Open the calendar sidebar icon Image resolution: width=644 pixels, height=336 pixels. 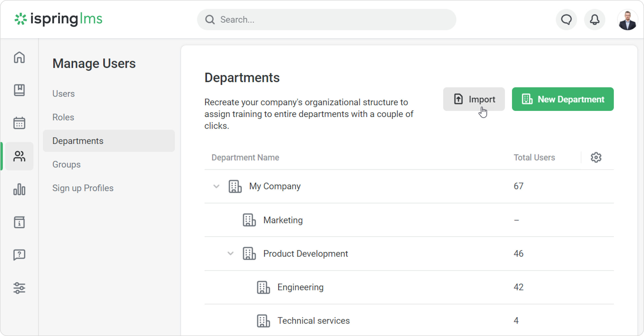pos(19,123)
